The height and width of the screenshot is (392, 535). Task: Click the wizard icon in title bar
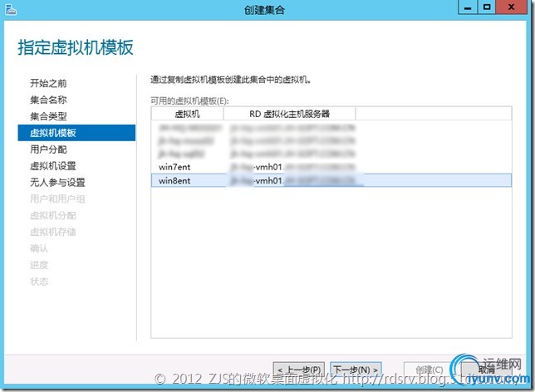(11, 10)
